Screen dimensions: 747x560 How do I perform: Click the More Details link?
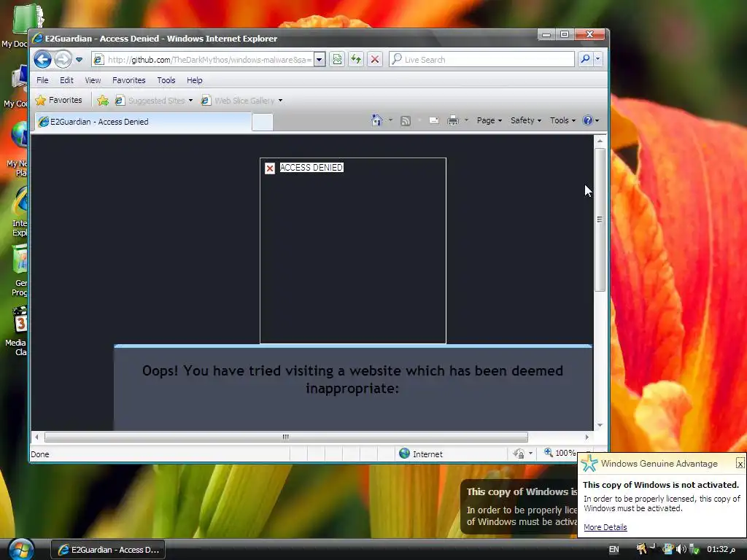tap(605, 527)
